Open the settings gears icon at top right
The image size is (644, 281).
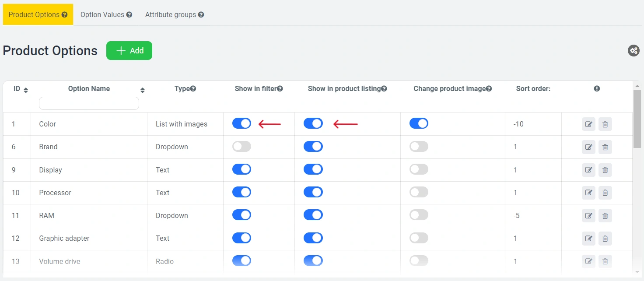click(633, 51)
